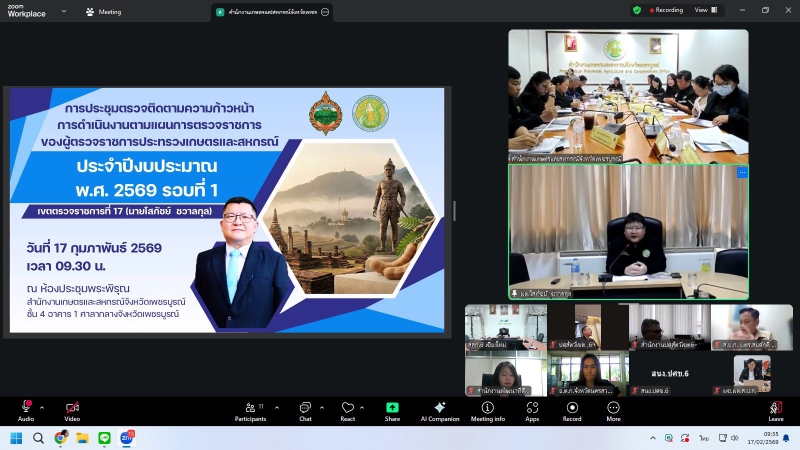This screenshot has height=450, width=800.
Task: Expand the React options caret
Action: pyautogui.click(x=362, y=404)
